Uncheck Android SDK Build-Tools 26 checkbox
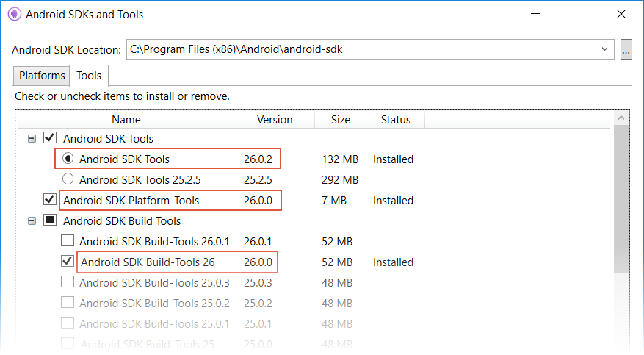This screenshot has width=644, height=355. click(x=68, y=261)
